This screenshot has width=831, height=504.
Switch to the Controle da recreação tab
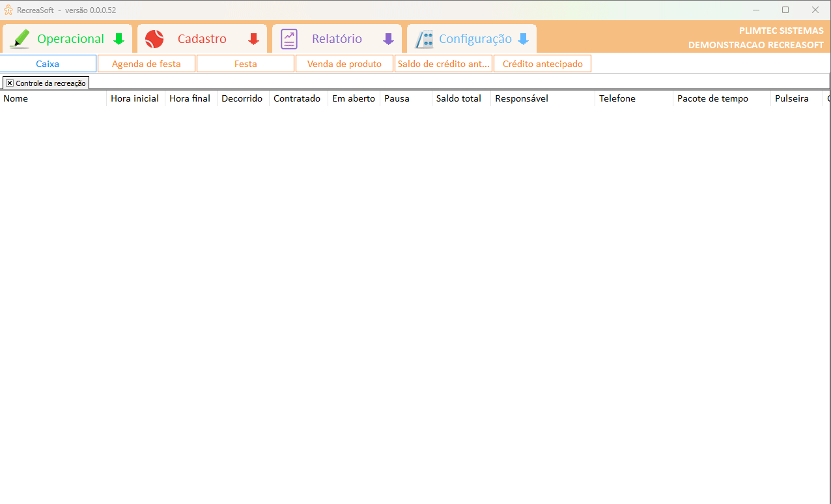coord(51,83)
